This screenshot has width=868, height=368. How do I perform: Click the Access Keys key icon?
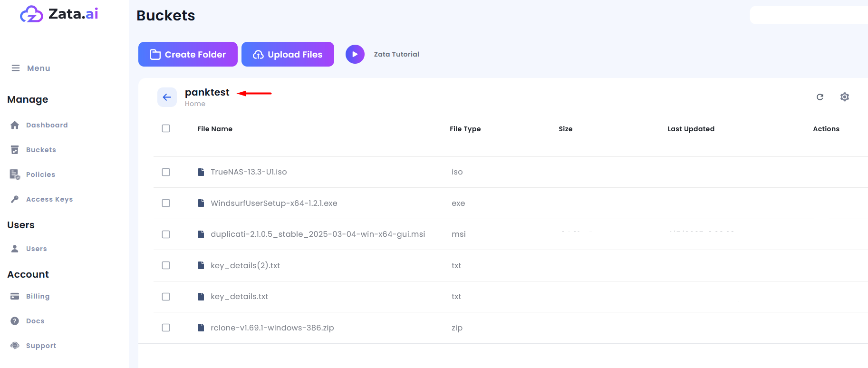pos(15,199)
